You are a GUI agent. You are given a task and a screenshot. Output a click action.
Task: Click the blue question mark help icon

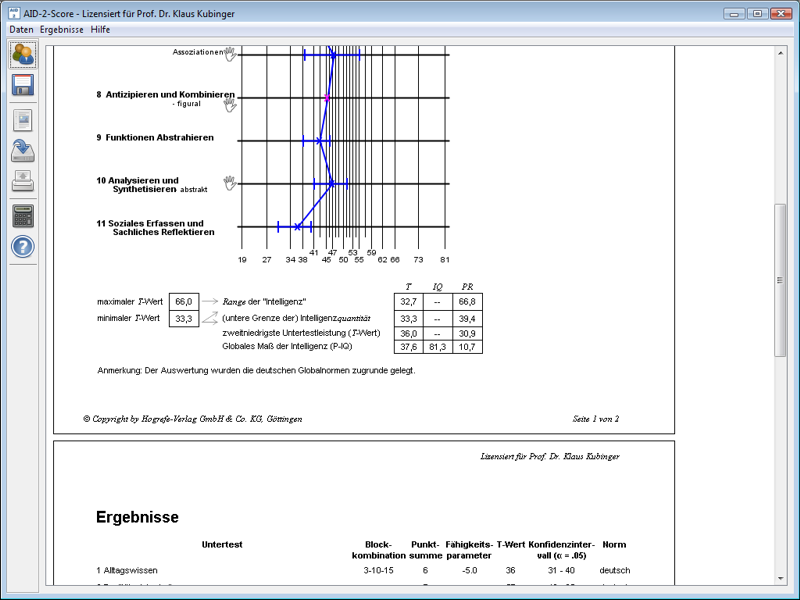[x=23, y=247]
